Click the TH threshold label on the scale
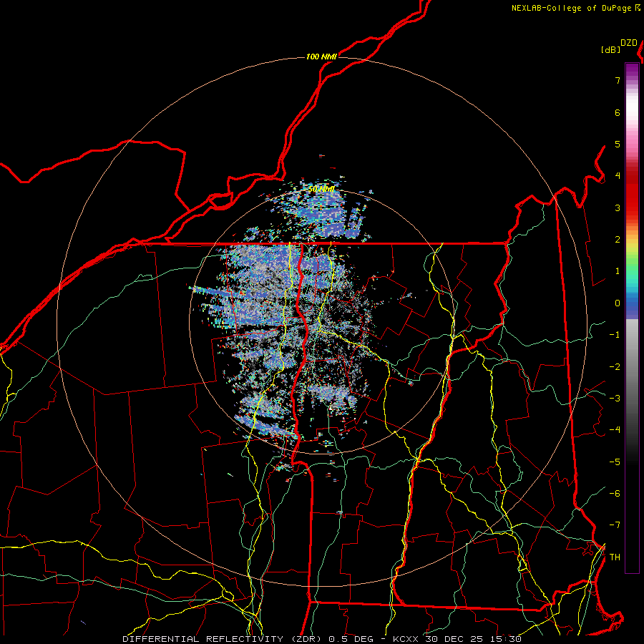This screenshot has height=644, width=644. point(615,557)
